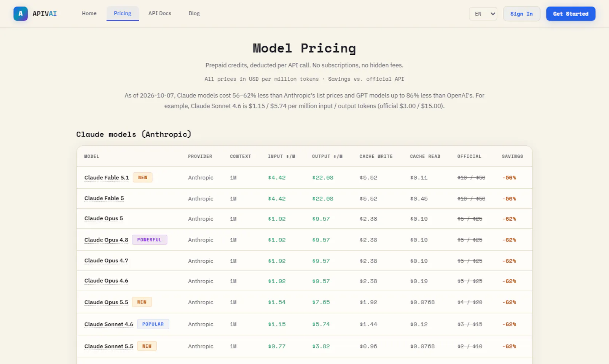Click the CACHE READ column header
Image resolution: width=609 pixels, height=364 pixels.
[x=425, y=156]
